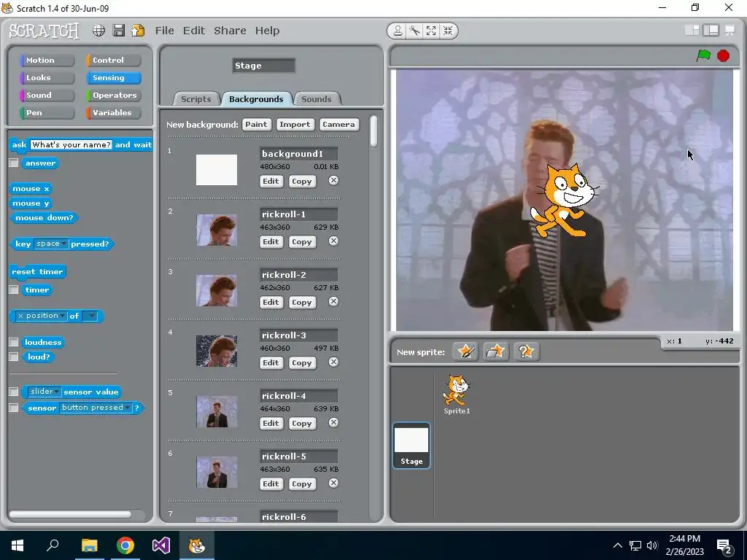Screen dimensions: 747x560
Task: Open the Operators blocks category
Action: click(x=113, y=96)
